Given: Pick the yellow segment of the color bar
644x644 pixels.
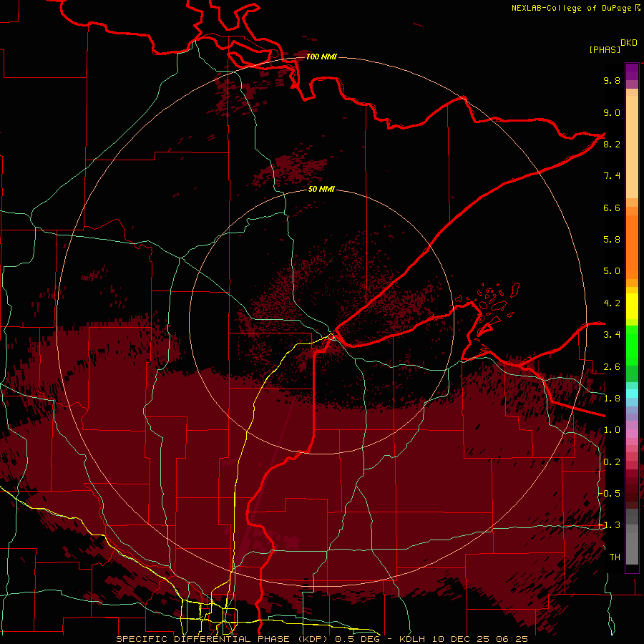Looking at the screenshot, I should 632,306.
